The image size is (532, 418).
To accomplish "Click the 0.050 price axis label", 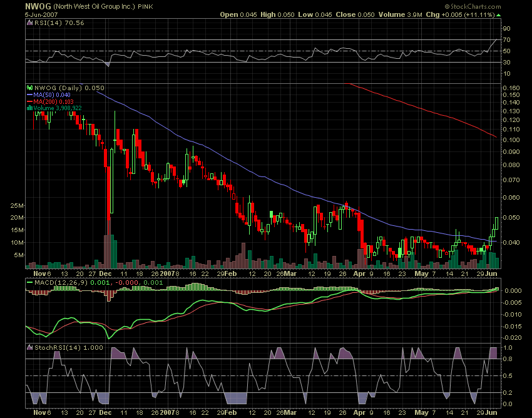I will coord(511,218).
